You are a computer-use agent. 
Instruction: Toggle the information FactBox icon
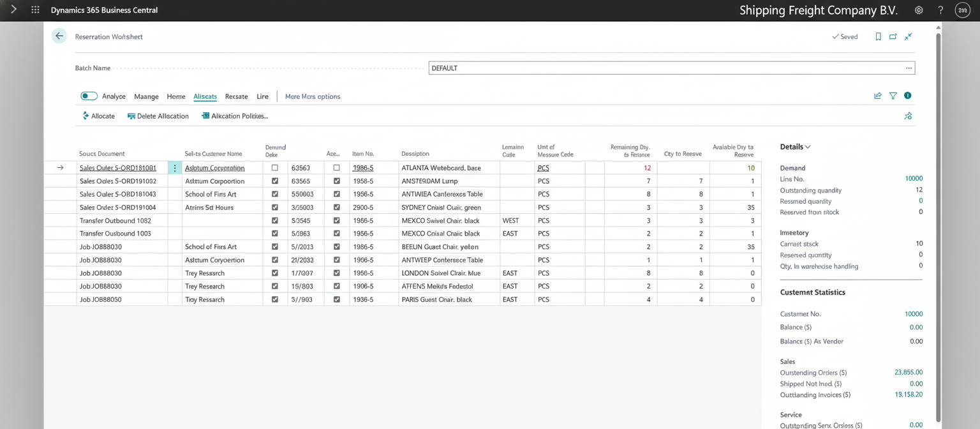click(907, 96)
